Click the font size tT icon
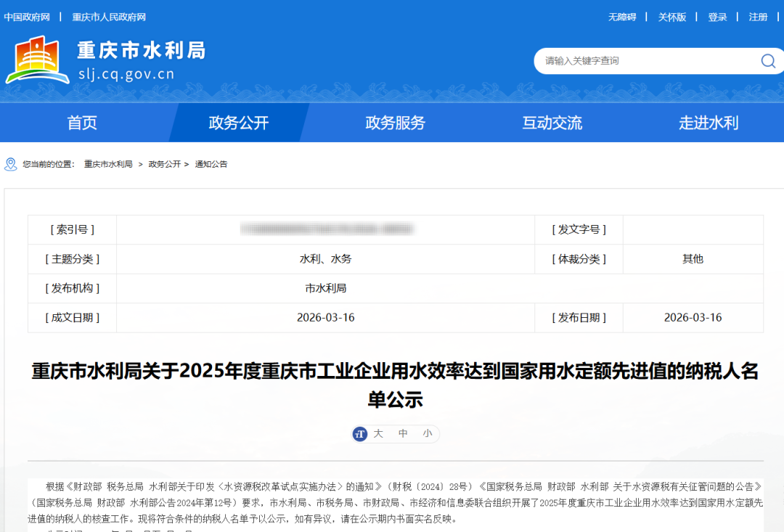Viewport: 784px width, 532px height. click(x=360, y=434)
